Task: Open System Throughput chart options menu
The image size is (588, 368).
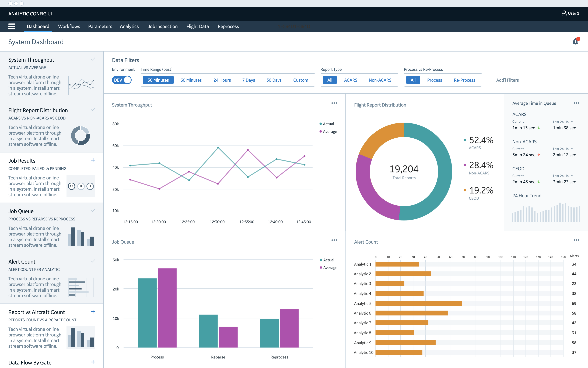Action: pos(334,103)
